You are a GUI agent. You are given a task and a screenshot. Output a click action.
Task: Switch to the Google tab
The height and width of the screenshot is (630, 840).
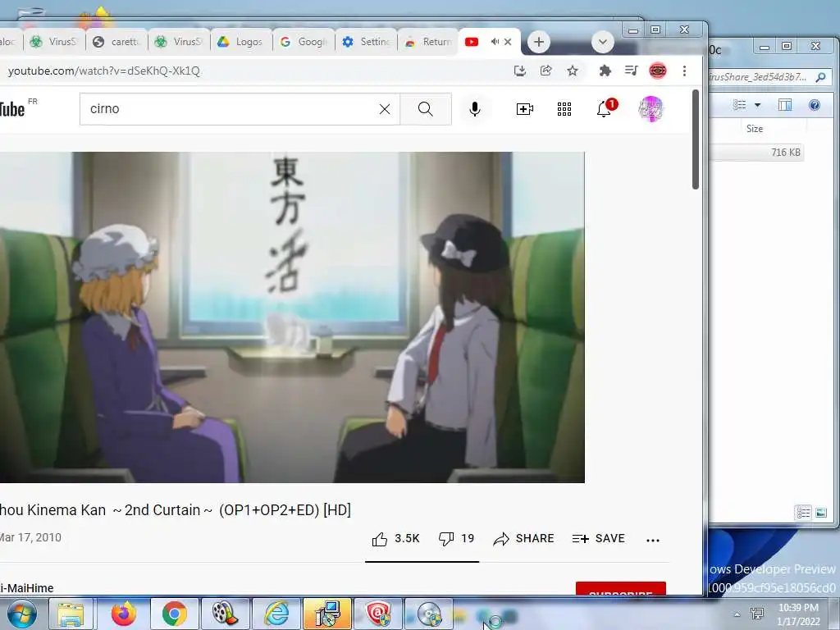[304, 42]
